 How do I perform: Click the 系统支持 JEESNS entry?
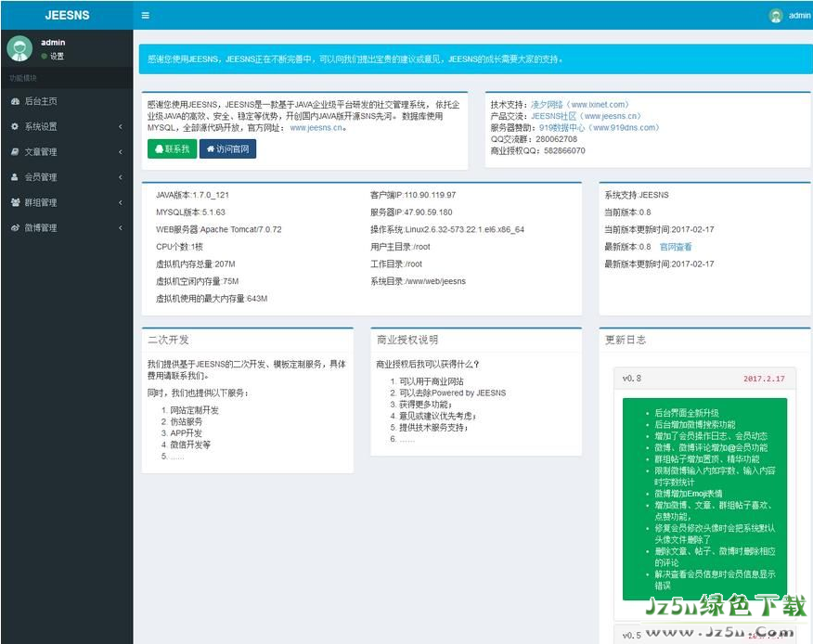pos(637,195)
